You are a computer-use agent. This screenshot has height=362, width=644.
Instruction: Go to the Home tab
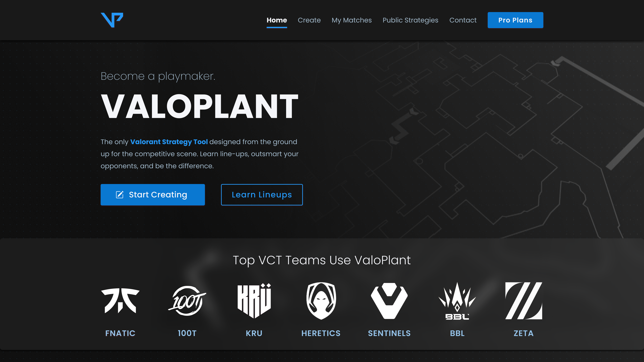tap(277, 20)
